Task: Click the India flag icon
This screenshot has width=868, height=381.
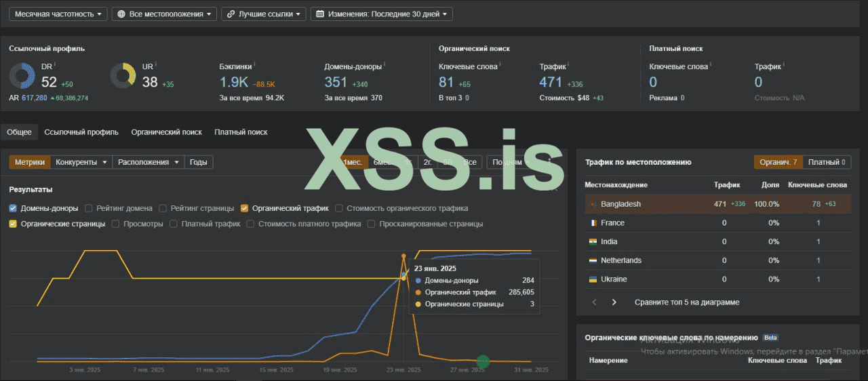Action: [x=593, y=242]
